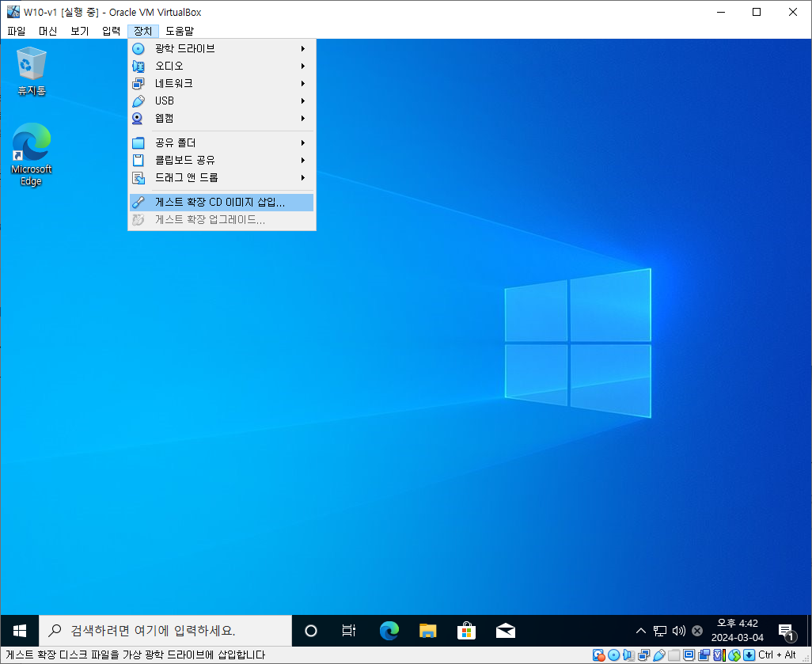This screenshot has height=664, width=812.
Task: Open Microsoft Store from guest taskbar
Action: point(467,631)
